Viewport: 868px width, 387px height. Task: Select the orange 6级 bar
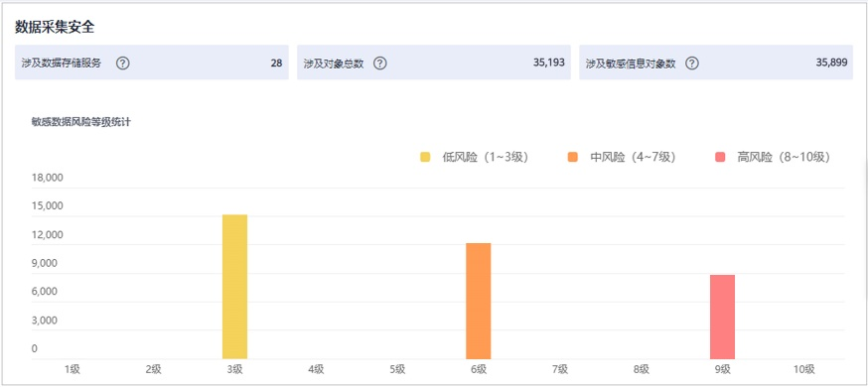coord(479,302)
